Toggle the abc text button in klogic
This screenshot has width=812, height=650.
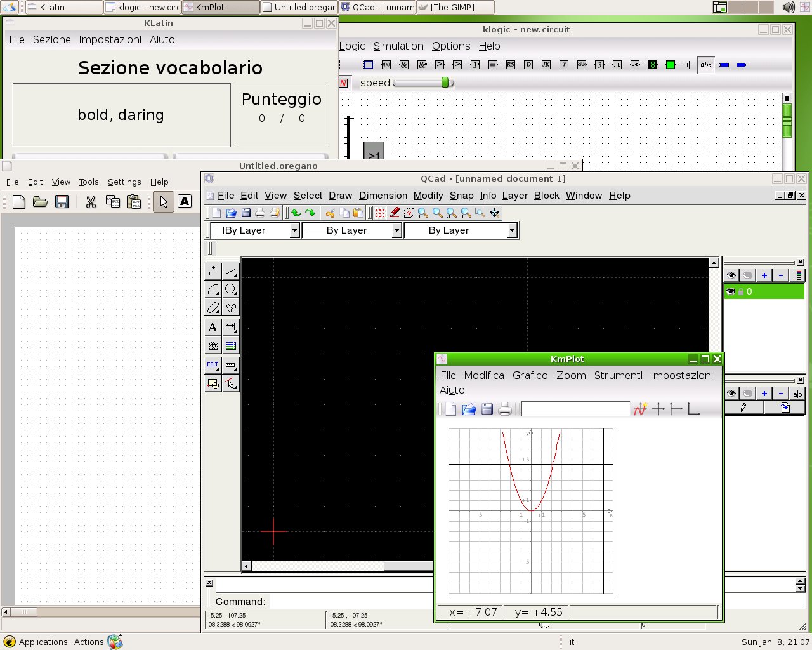coord(706,65)
